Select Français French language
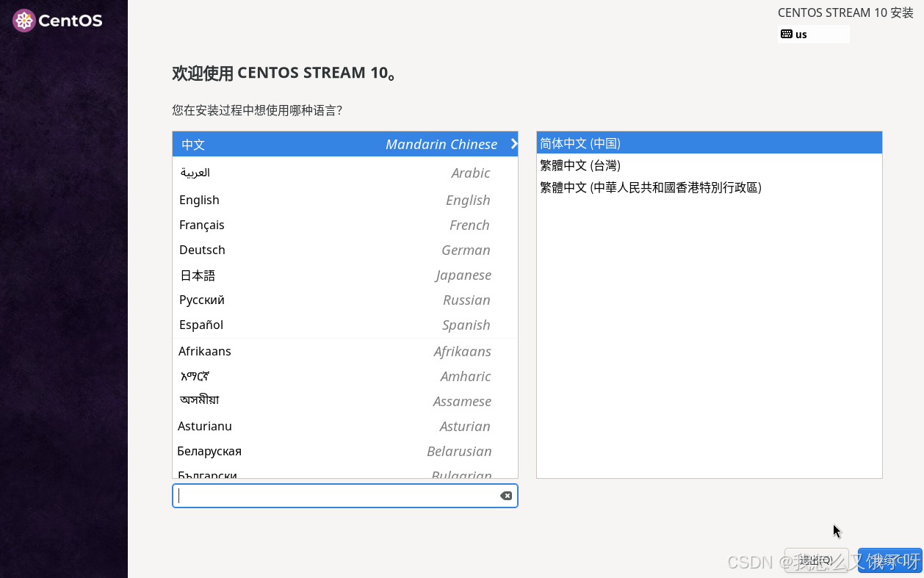 coord(345,225)
